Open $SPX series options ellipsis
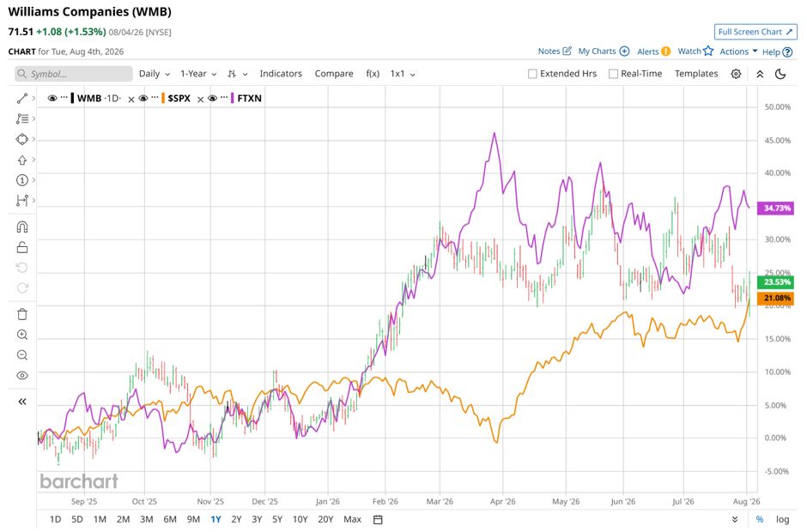This screenshot has width=807, height=532. click(x=155, y=97)
